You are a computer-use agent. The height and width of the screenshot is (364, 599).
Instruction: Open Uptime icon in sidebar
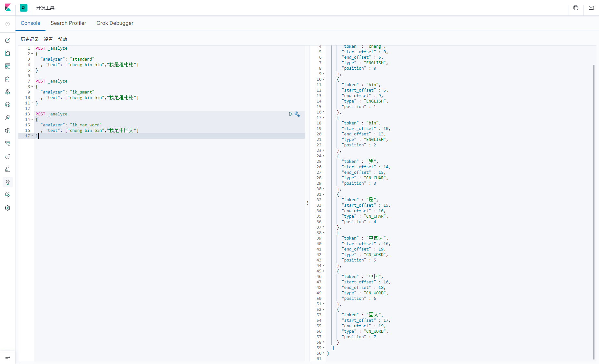[x=8, y=156]
